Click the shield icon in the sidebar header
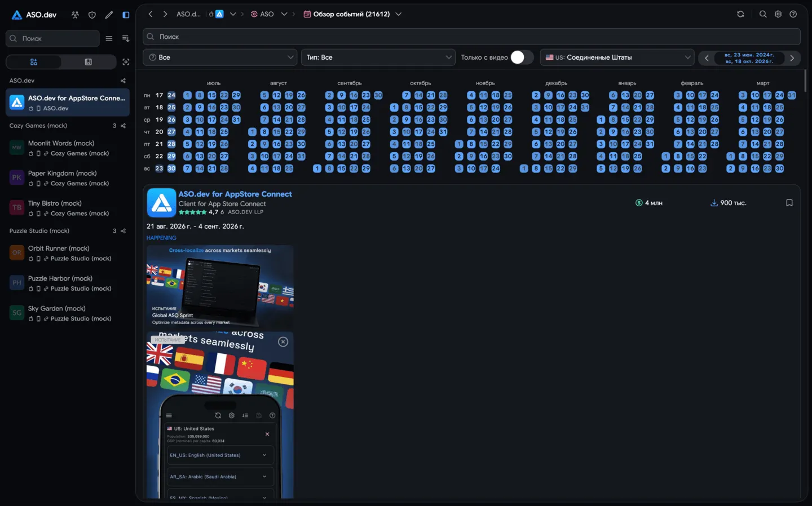Image resolution: width=812 pixels, height=506 pixels. click(92, 15)
